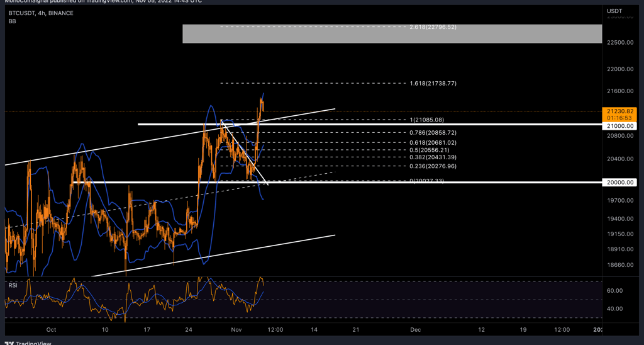Click the 22500.00 price axis tick
This screenshot has height=345, width=644.
[619, 43]
